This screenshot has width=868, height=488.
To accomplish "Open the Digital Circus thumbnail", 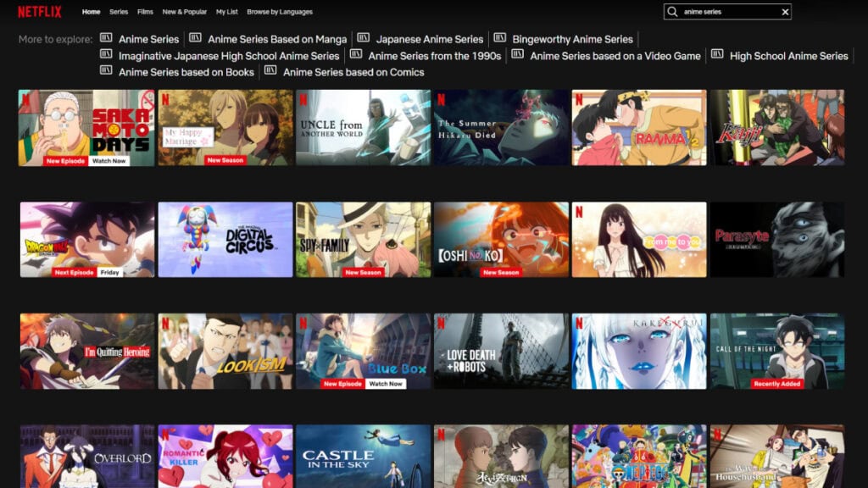I will click(225, 240).
